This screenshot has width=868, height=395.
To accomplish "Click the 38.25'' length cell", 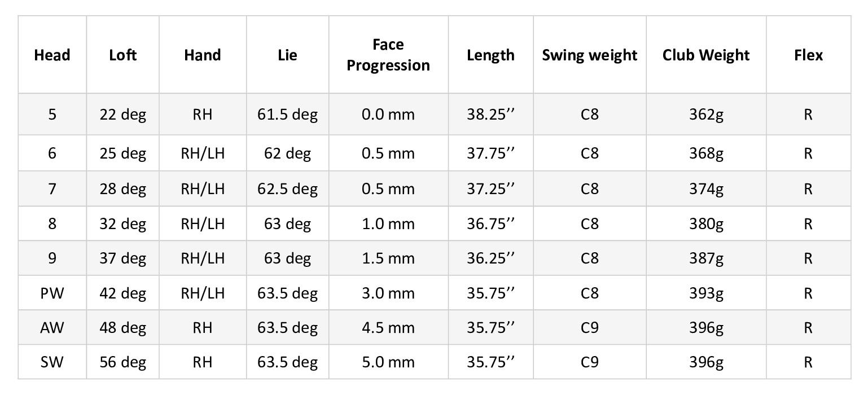I will [x=490, y=115].
